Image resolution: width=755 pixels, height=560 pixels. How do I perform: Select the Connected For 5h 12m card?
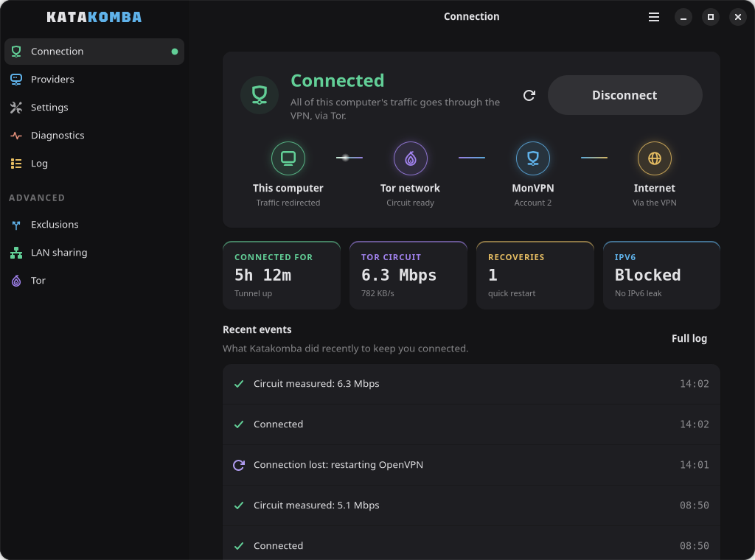click(x=282, y=275)
